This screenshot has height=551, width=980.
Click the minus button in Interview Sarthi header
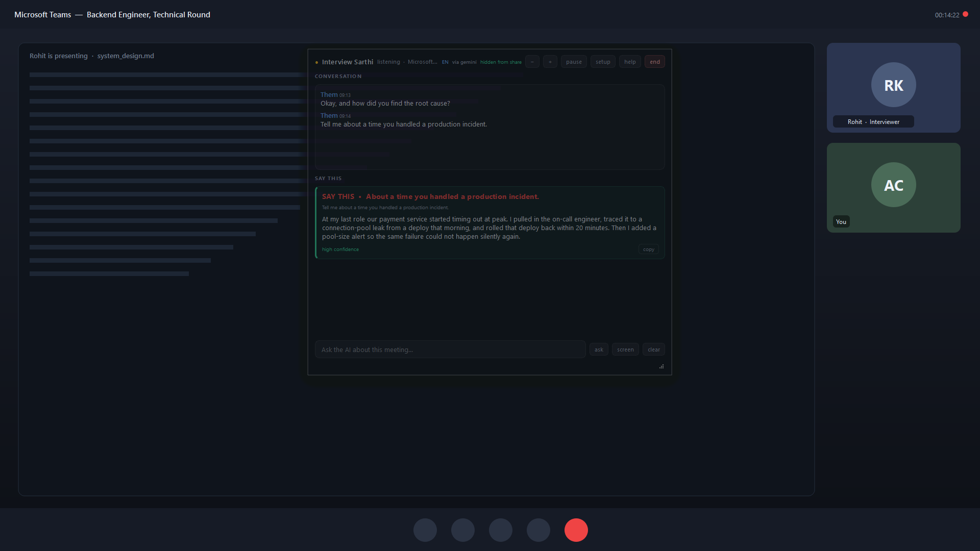(x=532, y=62)
